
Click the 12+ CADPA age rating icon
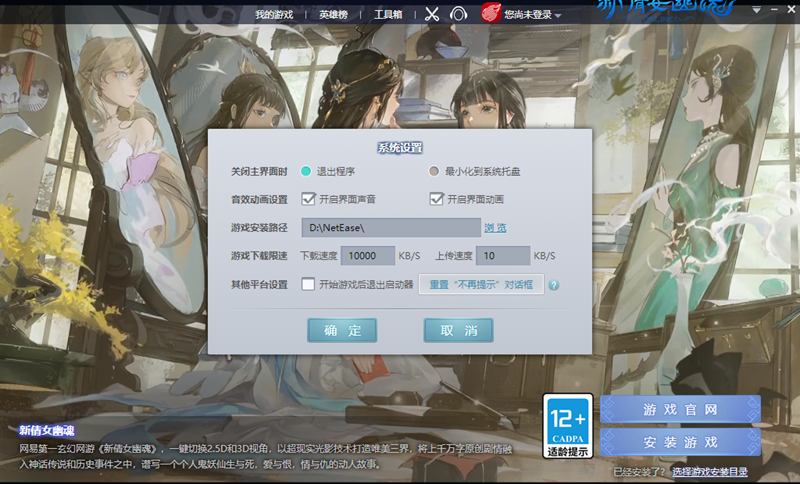(x=568, y=426)
